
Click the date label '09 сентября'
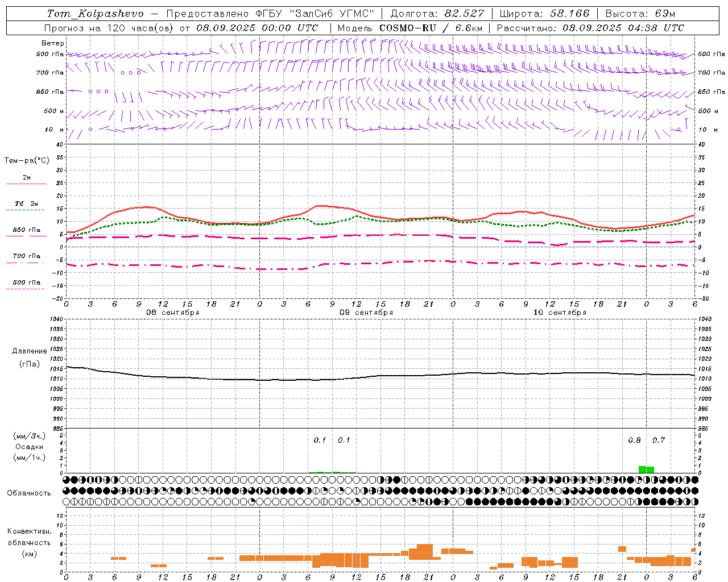tap(366, 313)
